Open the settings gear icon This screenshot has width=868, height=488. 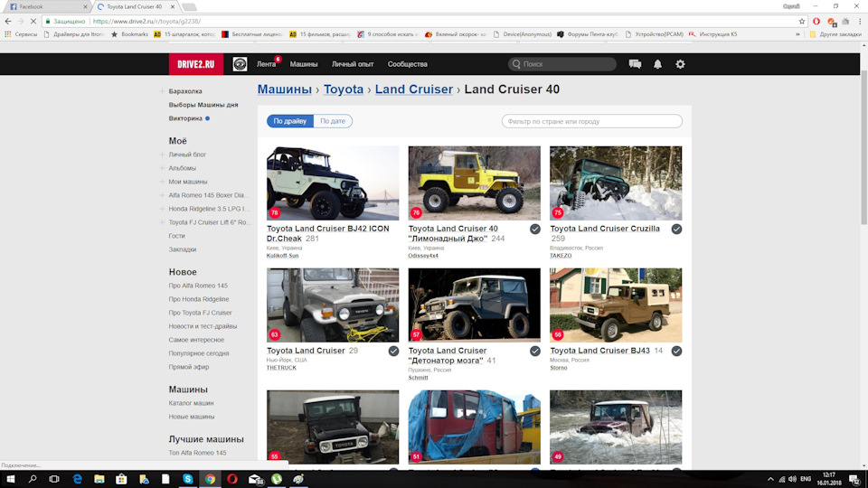click(680, 64)
